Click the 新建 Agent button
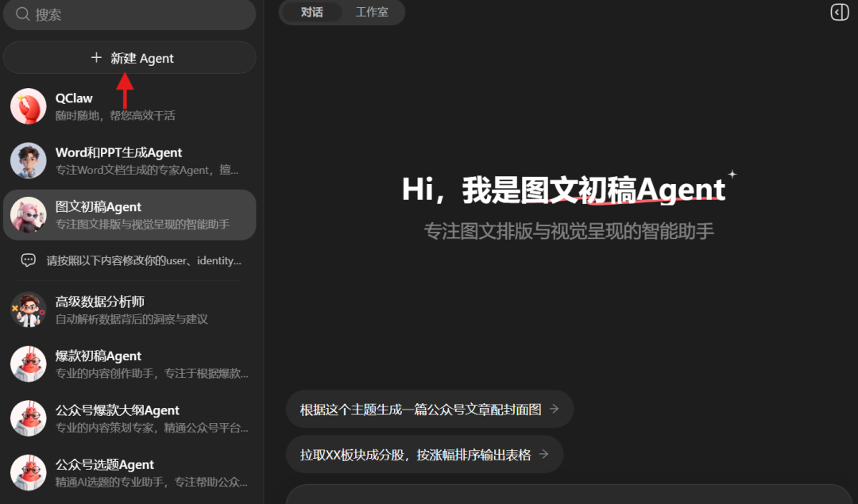 point(129,57)
